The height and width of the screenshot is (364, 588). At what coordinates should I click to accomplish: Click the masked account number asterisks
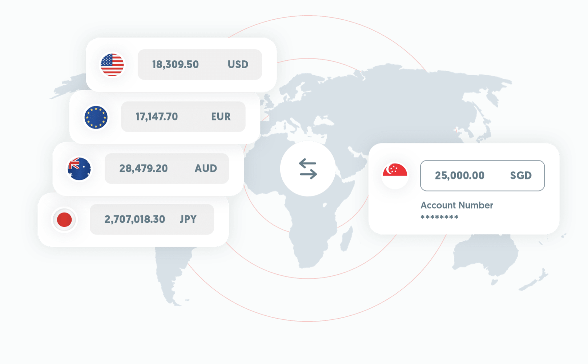[439, 217]
